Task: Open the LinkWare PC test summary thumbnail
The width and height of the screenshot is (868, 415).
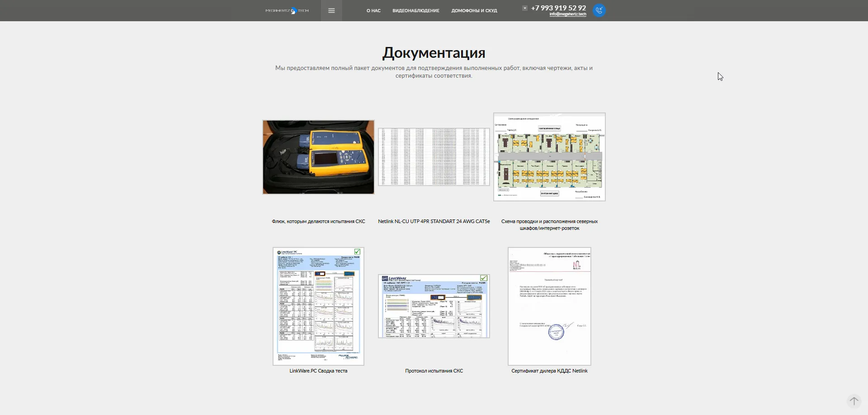Action: (318, 306)
